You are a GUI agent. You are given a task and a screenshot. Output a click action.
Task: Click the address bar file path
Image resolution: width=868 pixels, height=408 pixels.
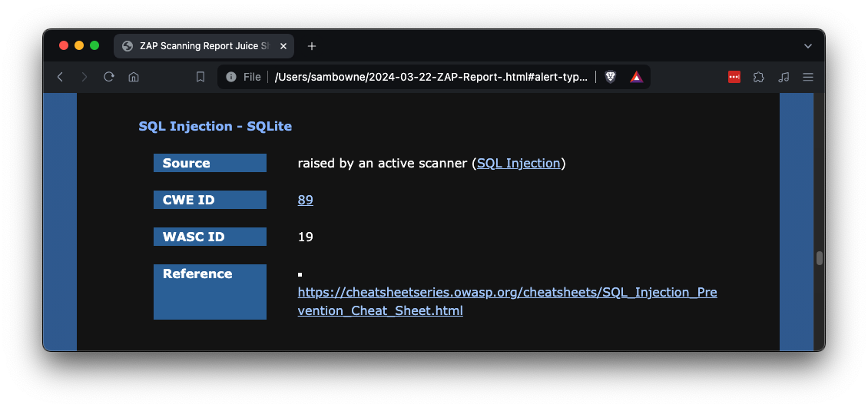430,77
